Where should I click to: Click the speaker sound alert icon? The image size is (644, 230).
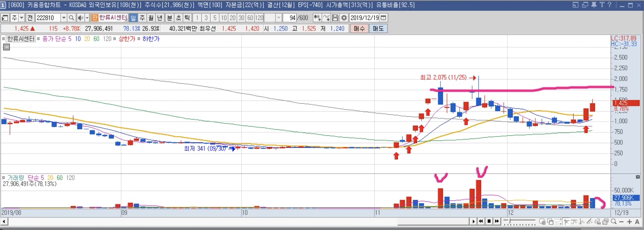coord(80,18)
